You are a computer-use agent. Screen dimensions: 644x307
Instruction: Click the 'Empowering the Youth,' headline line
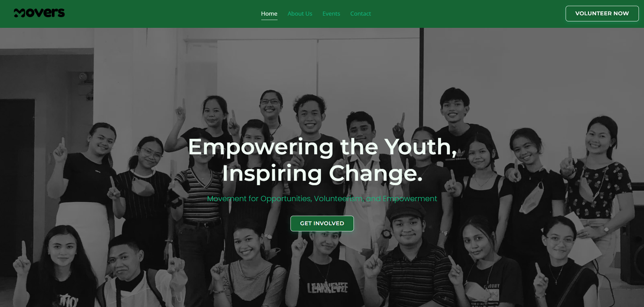pos(322,146)
